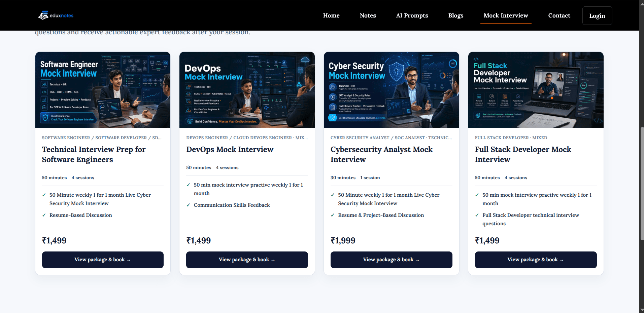644x313 pixels.
Task: Click checkmark icon beside Communication Skills Feedback
Action: 188,205
